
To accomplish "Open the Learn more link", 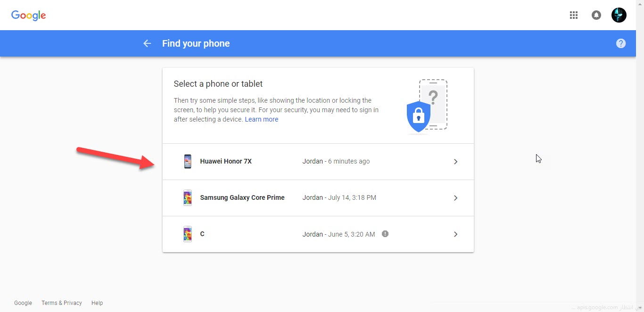I will (262, 119).
